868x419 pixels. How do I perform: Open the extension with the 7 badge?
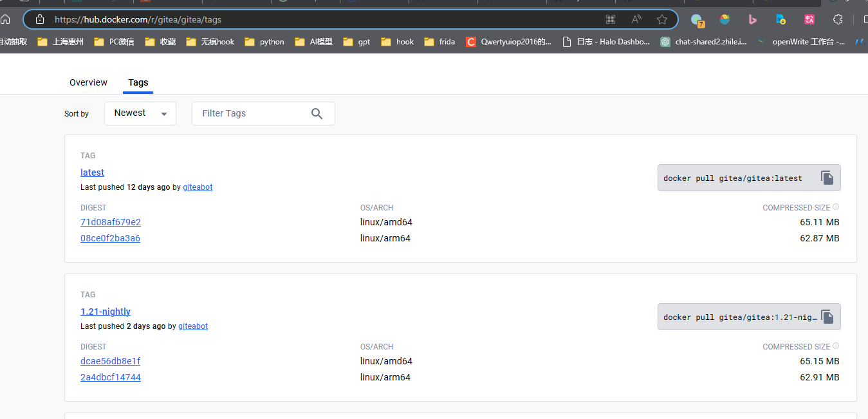[697, 20]
